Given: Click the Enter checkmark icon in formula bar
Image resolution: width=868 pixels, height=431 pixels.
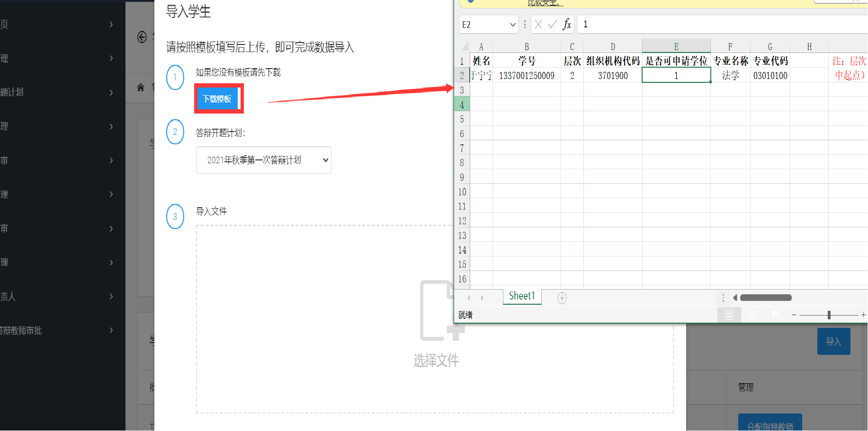Looking at the screenshot, I should 553,24.
